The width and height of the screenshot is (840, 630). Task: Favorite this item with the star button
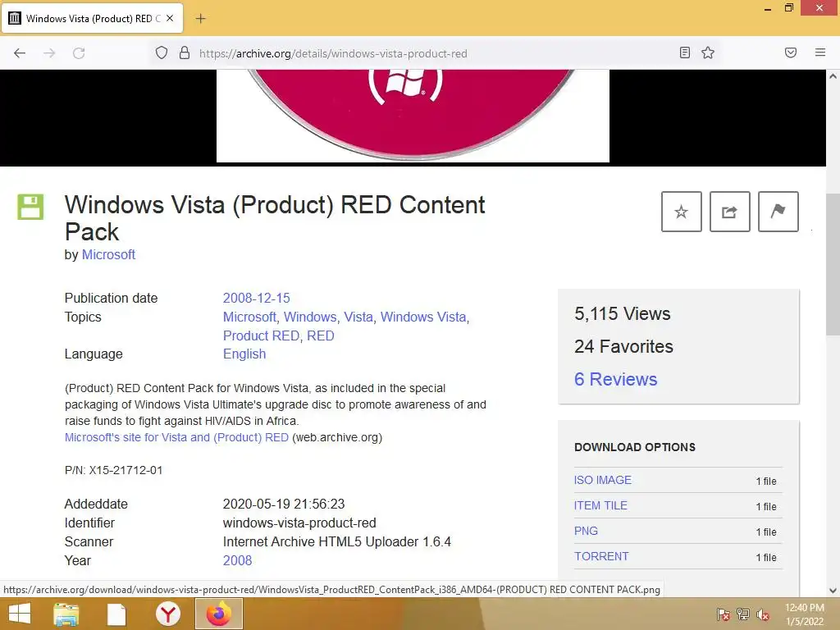[681, 212]
